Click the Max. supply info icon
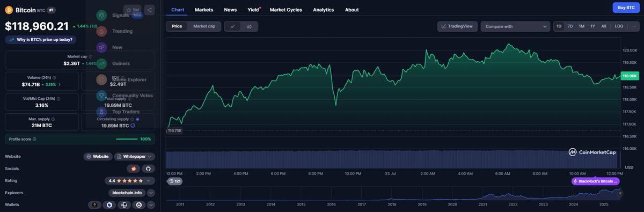 click(x=53, y=119)
